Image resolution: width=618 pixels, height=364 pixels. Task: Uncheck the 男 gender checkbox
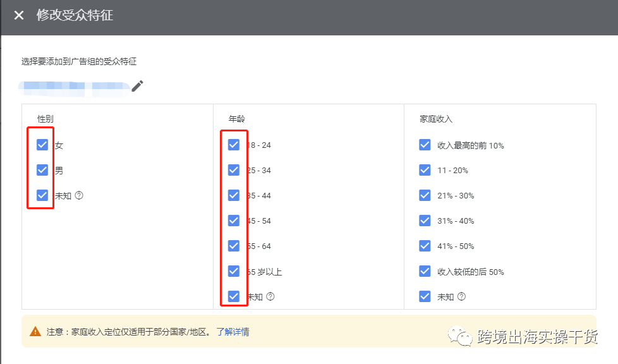(42, 170)
